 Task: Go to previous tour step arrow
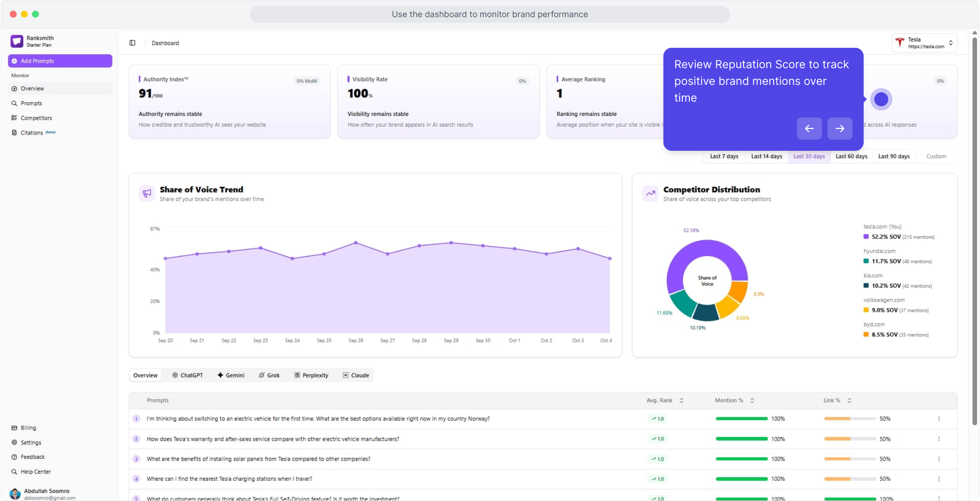(809, 128)
